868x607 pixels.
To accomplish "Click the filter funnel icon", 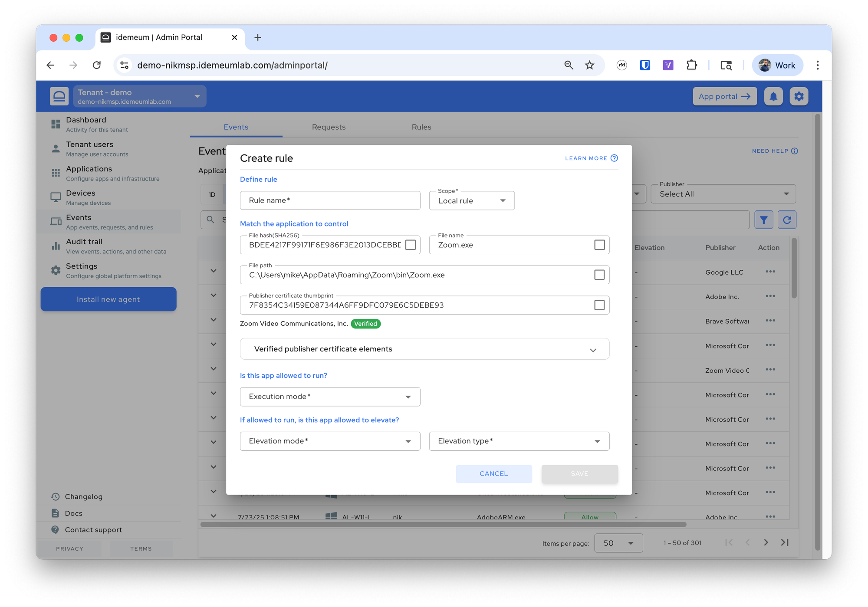I will click(x=763, y=220).
